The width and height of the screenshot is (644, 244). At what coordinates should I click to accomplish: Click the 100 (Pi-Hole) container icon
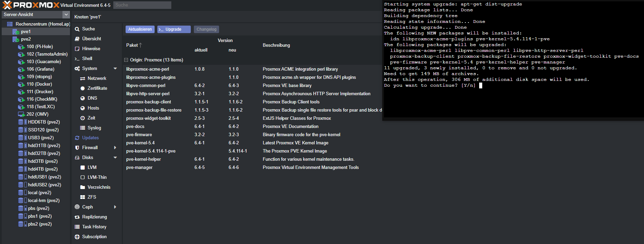pyautogui.click(x=21, y=47)
